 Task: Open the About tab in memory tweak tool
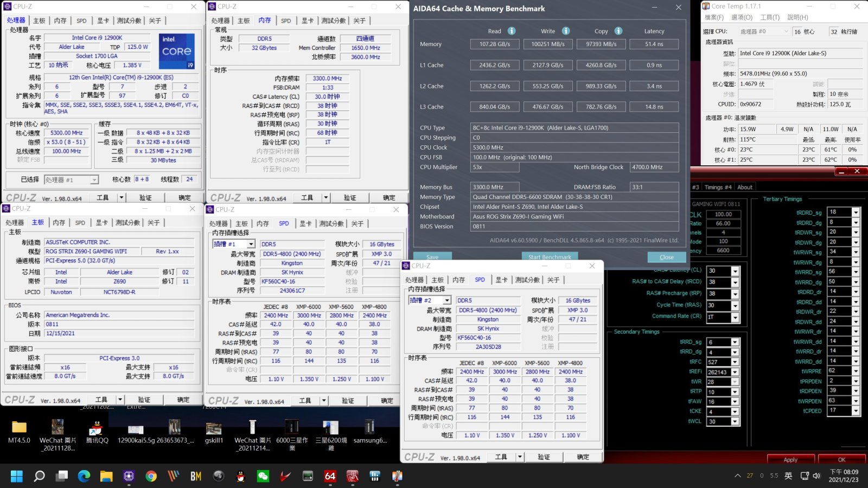[745, 187]
